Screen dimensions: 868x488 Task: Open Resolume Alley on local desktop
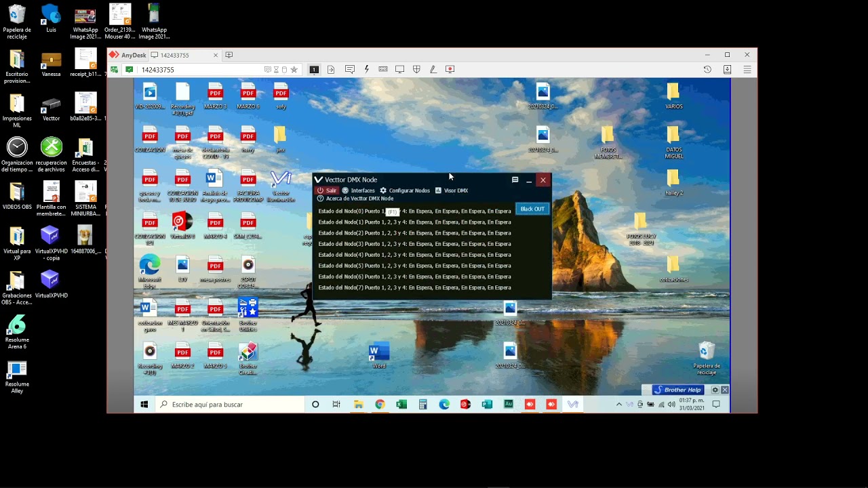(17, 377)
